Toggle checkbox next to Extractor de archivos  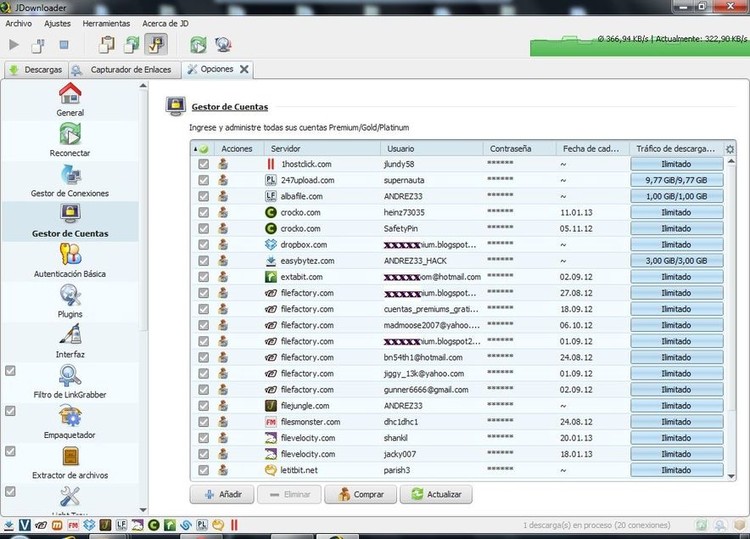(x=10, y=451)
